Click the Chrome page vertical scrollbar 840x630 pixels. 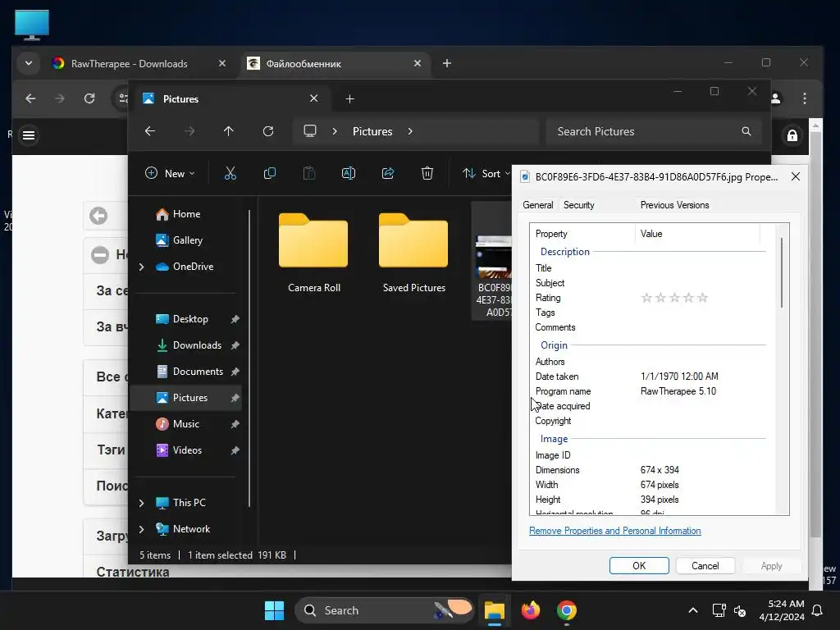(815, 335)
